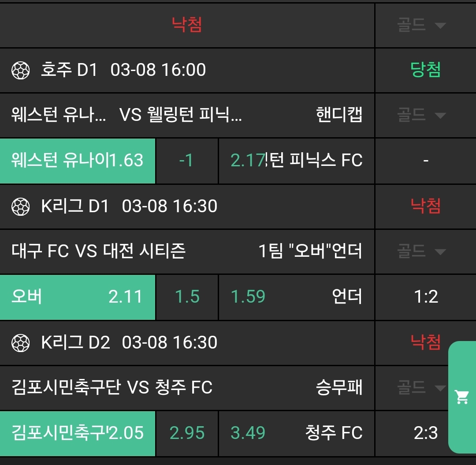This screenshot has width=476, height=465.
Task: Select the 웨스턴 유나이티드 1.63 handicap bet
Action: (x=78, y=161)
